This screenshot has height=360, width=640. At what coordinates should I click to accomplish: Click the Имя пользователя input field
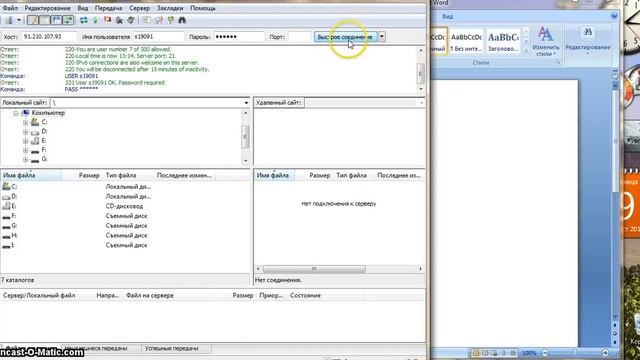158,37
